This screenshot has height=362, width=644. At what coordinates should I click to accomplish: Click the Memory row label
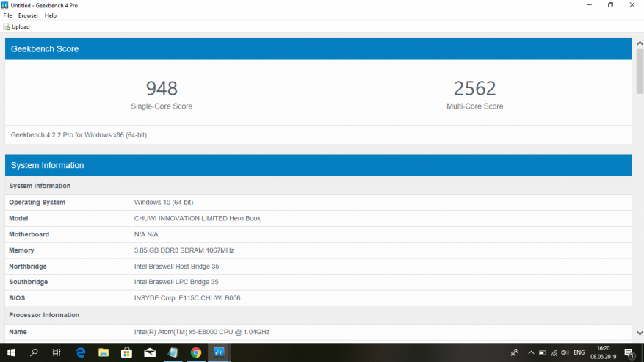[21, 250]
